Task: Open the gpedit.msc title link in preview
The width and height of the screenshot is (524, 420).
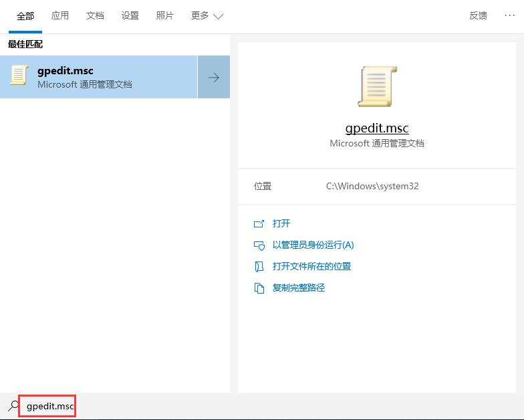Action: (377, 128)
